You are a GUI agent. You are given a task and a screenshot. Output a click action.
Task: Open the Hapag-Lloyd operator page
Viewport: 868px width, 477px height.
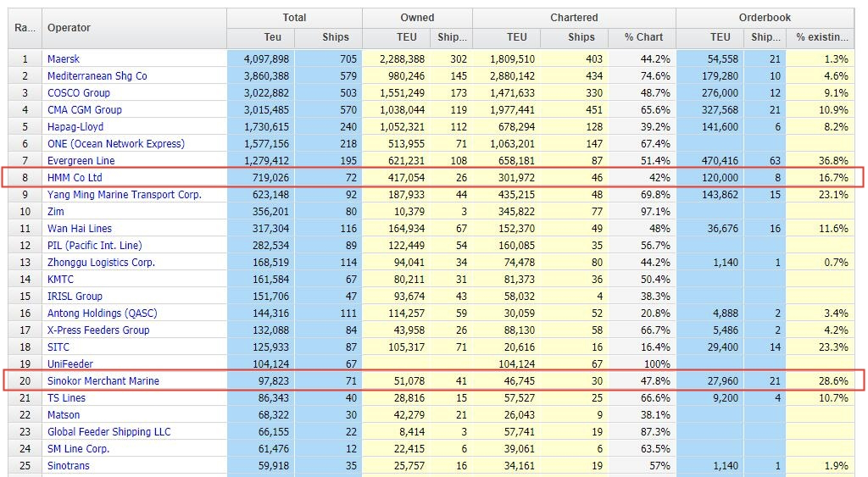[x=75, y=127]
